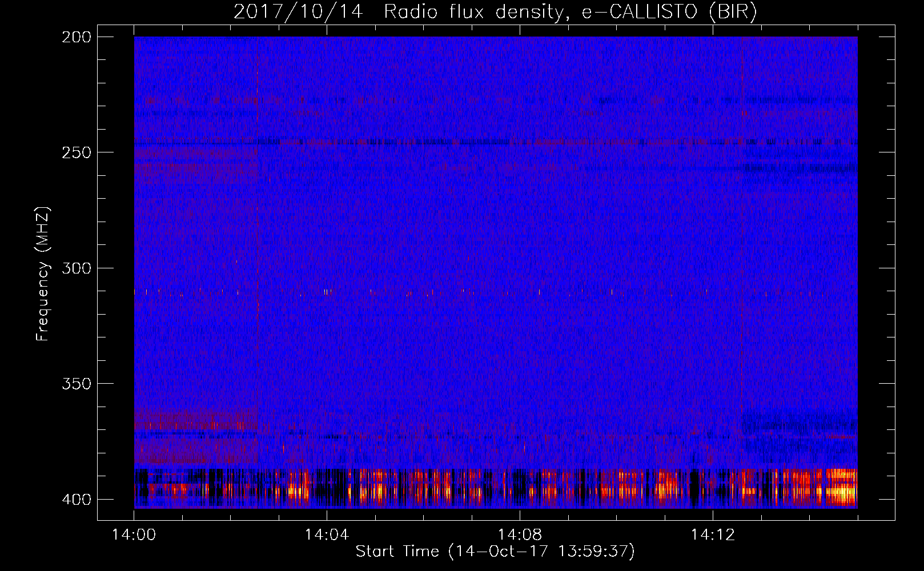Click the '200' frequency tick label

click(x=77, y=37)
